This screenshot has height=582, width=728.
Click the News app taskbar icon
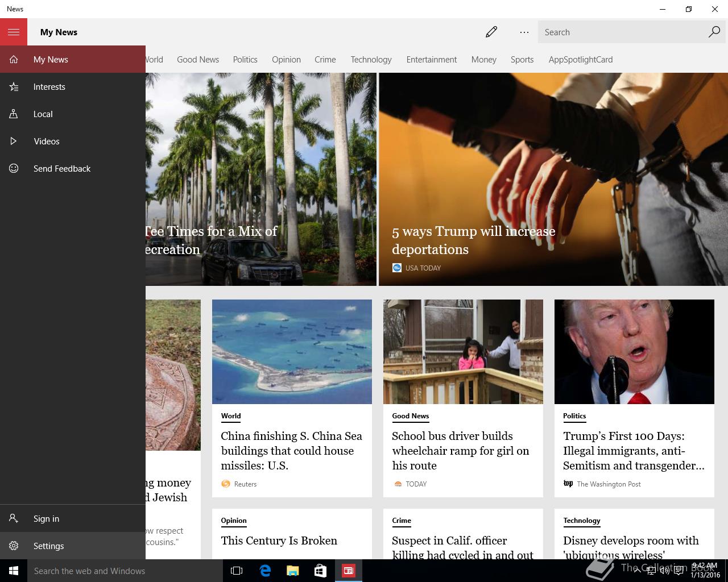coord(349,571)
